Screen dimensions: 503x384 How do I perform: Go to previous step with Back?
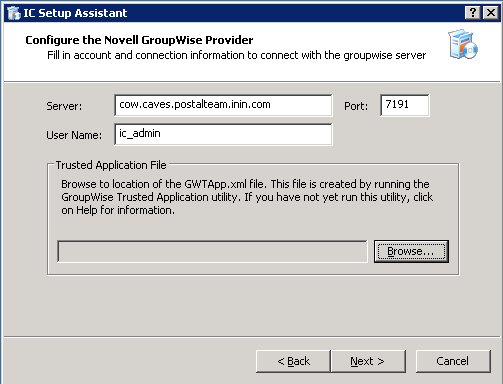(293, 361)
